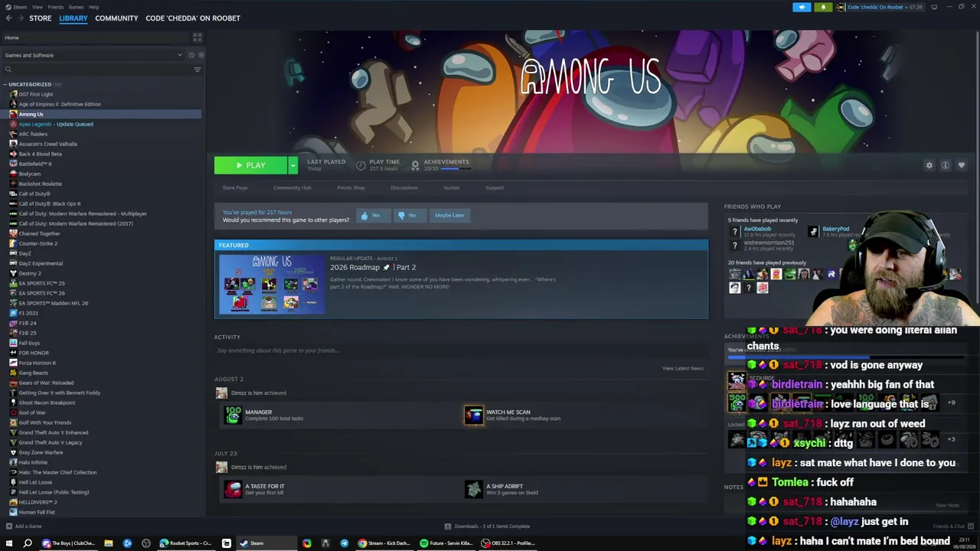The height and width of the screenshot is (551, 980).
Task: Open the Points Shop link
Action: click(x=351, y=187)
